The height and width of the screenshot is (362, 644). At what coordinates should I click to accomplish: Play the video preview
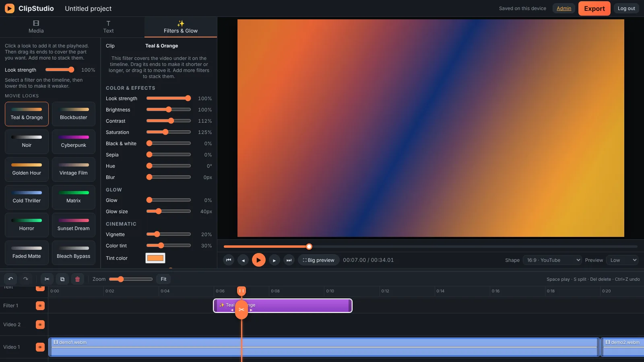259,260
